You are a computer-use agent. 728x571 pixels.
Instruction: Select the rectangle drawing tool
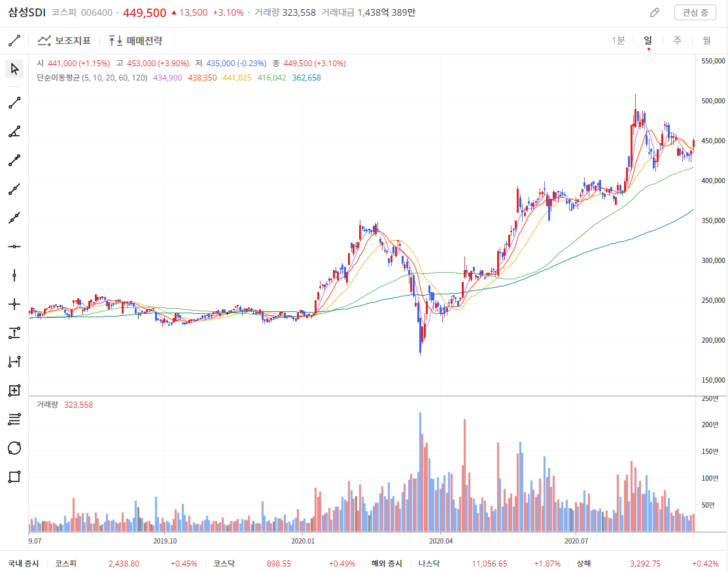point(14,477)
